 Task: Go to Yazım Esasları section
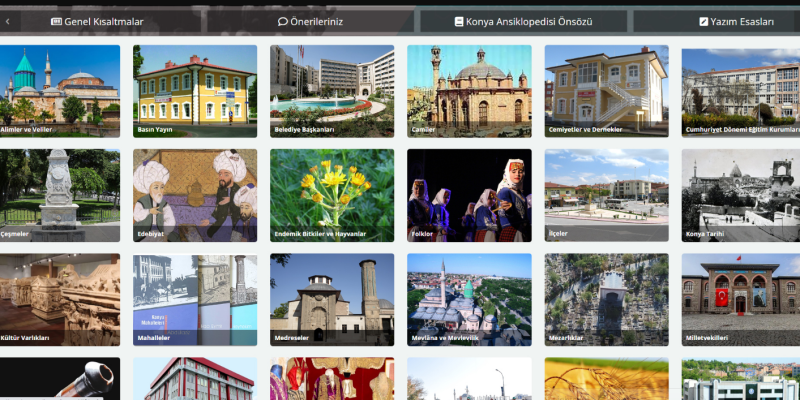741,21
